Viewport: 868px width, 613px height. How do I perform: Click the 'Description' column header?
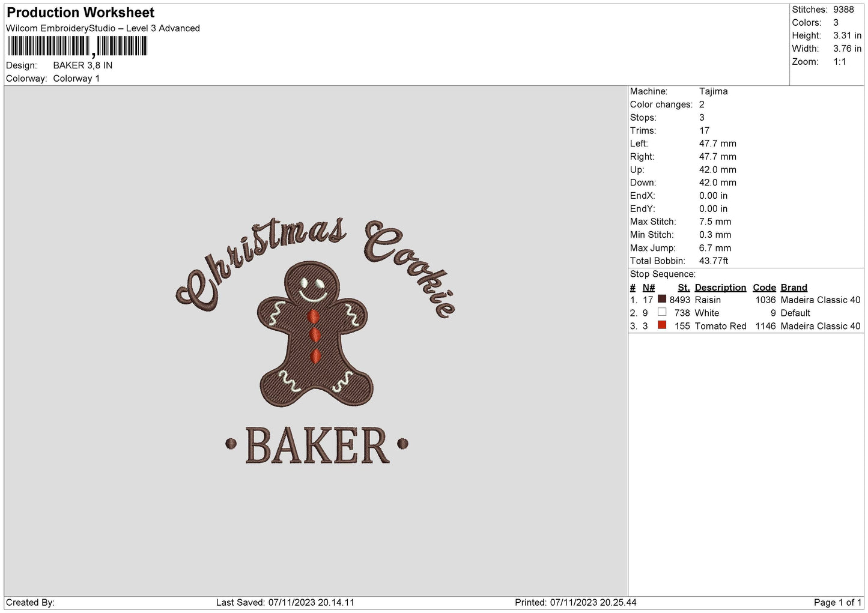pyautogui.click(x=720, y=288)
